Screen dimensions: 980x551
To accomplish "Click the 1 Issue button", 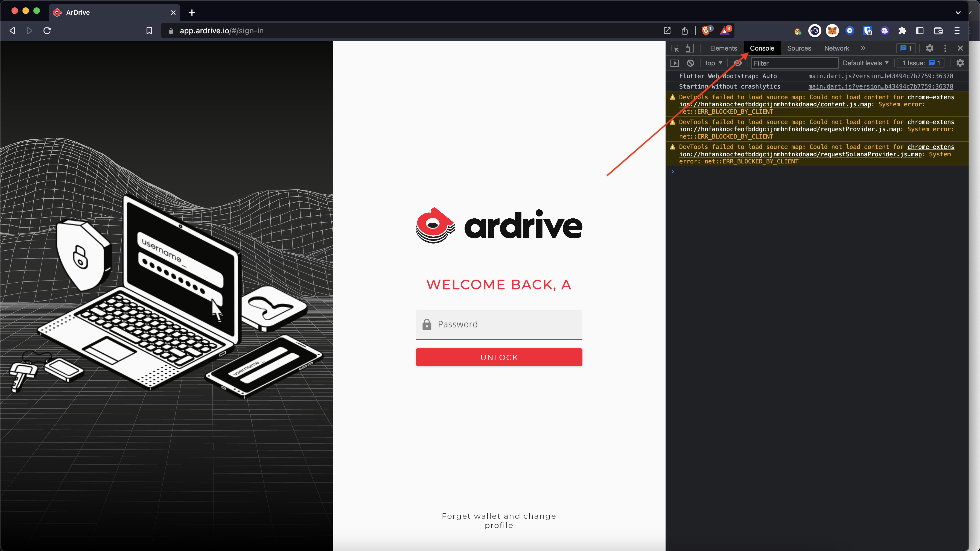I will pos(921,63).
